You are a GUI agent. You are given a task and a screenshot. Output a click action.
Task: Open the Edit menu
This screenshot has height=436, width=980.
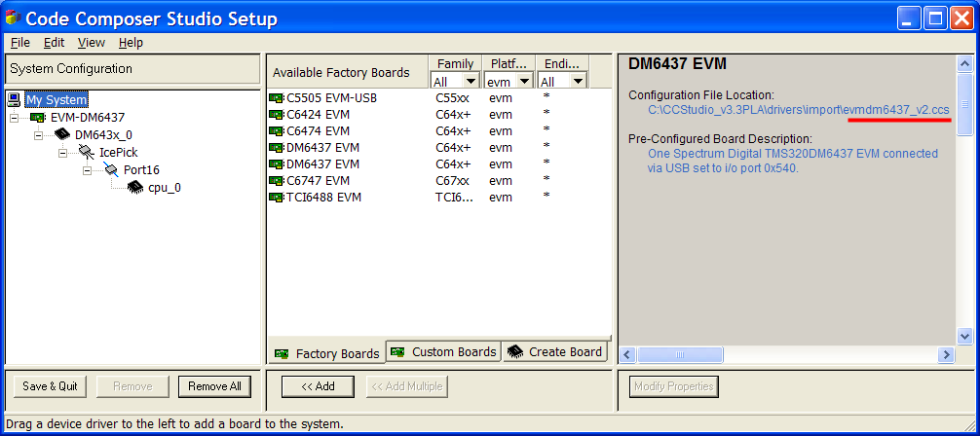point(54,43)
